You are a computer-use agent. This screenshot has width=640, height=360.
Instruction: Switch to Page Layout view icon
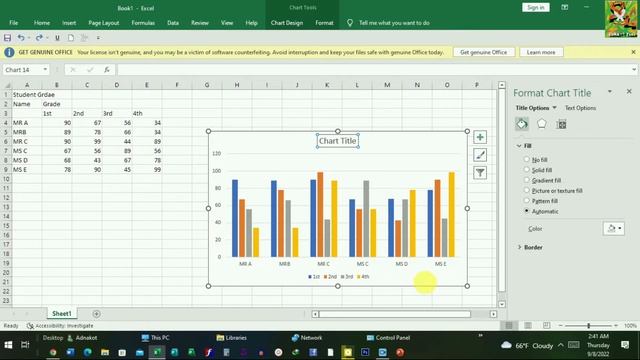528,325
